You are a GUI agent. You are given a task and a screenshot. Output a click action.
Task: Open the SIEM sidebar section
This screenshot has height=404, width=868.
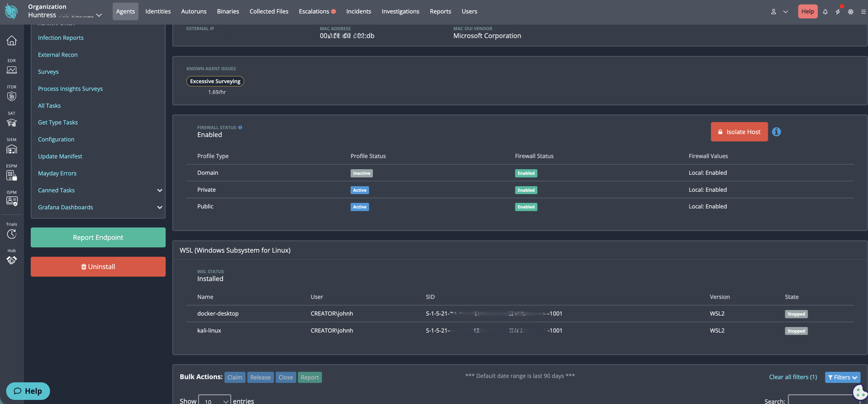click(x=12, y=145)
